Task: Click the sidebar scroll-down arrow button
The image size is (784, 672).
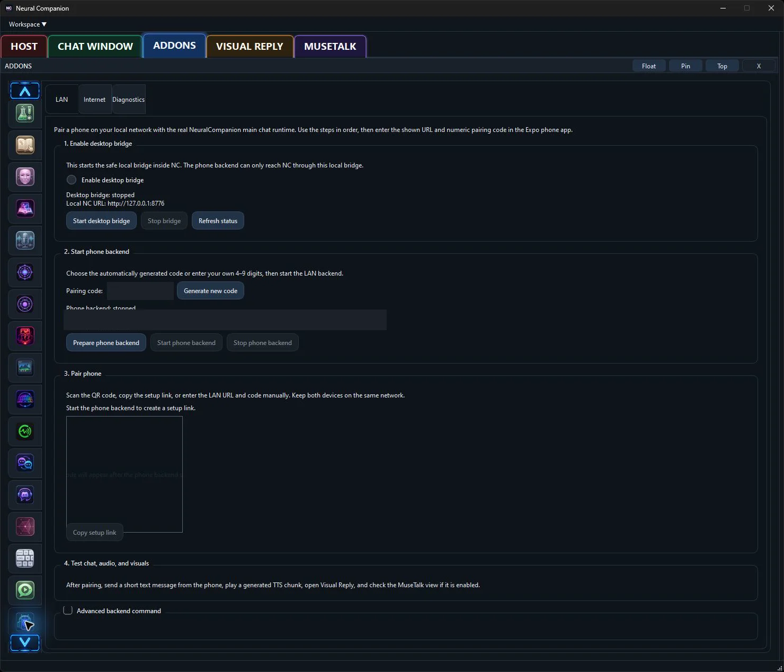Action: (25, 643)
